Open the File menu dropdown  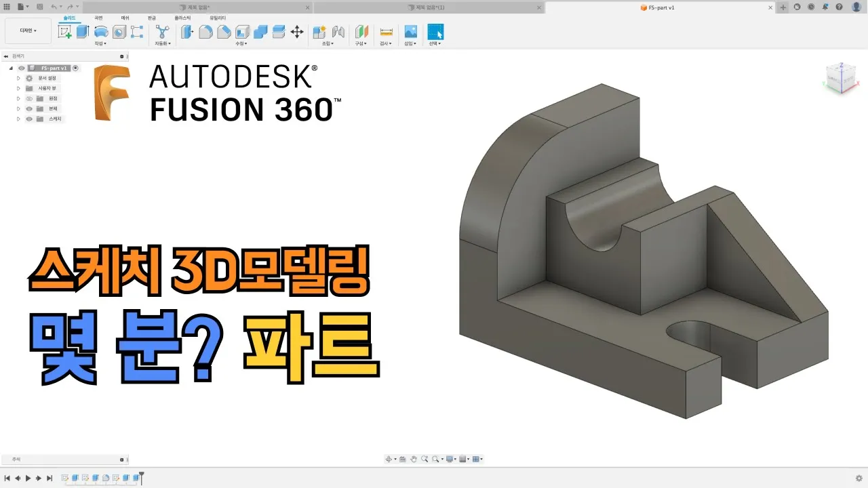coord(23,7)
